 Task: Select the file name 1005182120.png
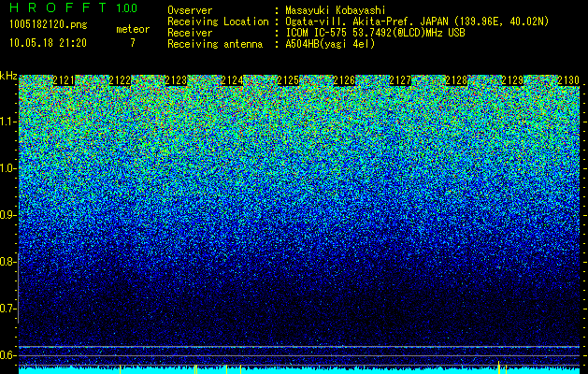coord(49,24)
